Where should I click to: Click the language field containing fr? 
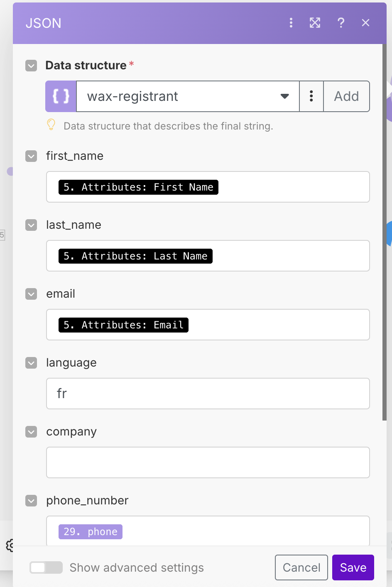click(x=208, y=394)
